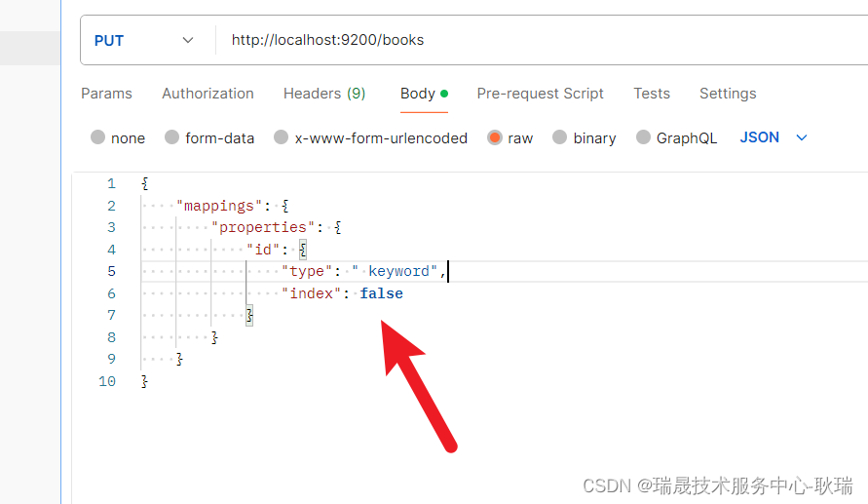The height and width of the screenshot is (504, 868).
Task: Open the Headers (9) tab
Action: [324, 94]
